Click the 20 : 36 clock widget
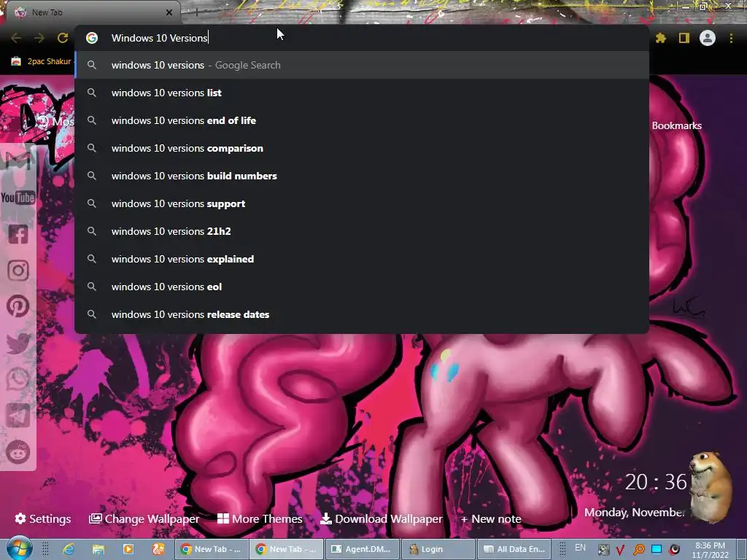 (x=656, y=482)
